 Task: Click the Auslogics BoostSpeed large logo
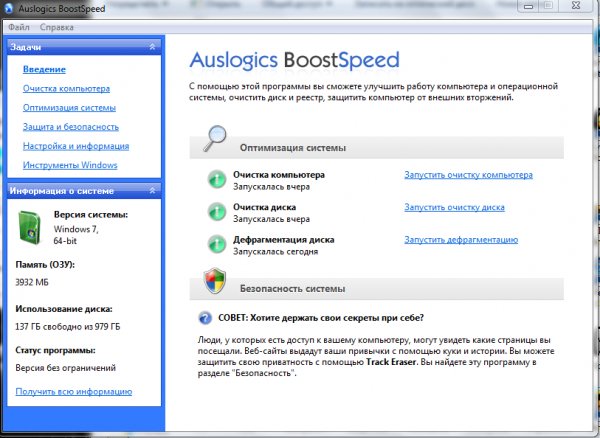click(x=294, y=60)
